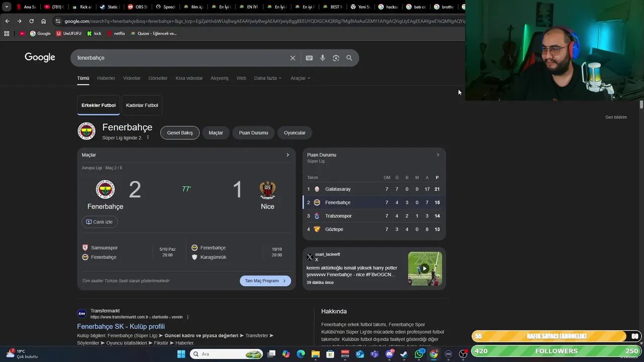Click the magnifier search submit icon
Image resolution: width=644 pixels, height=362 pixels.
tap(349, 58)
